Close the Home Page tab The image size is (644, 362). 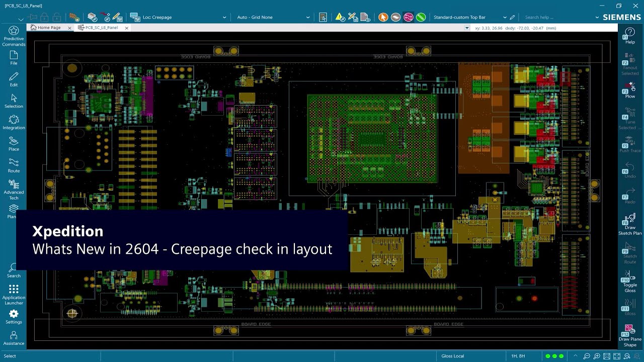coord(69,28)
